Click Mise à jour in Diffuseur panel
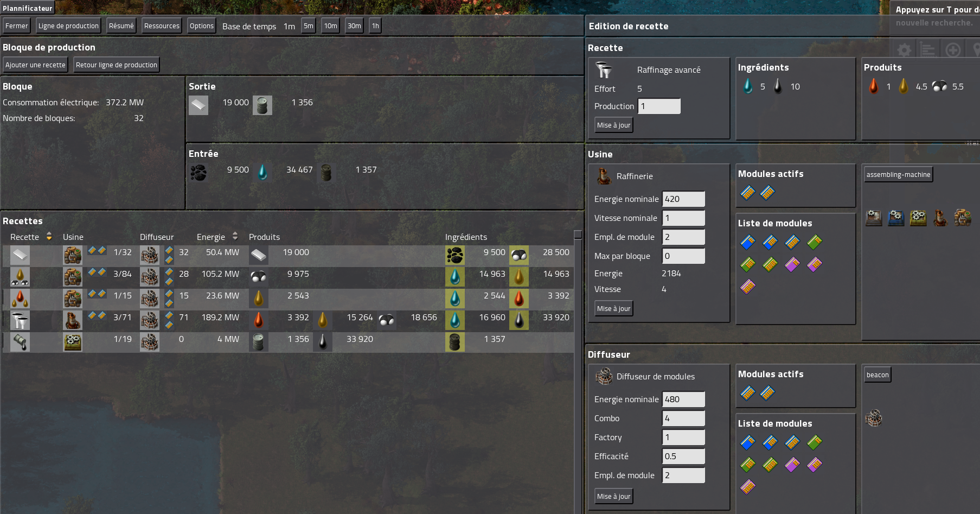980x514 pixels. point(614,496)
